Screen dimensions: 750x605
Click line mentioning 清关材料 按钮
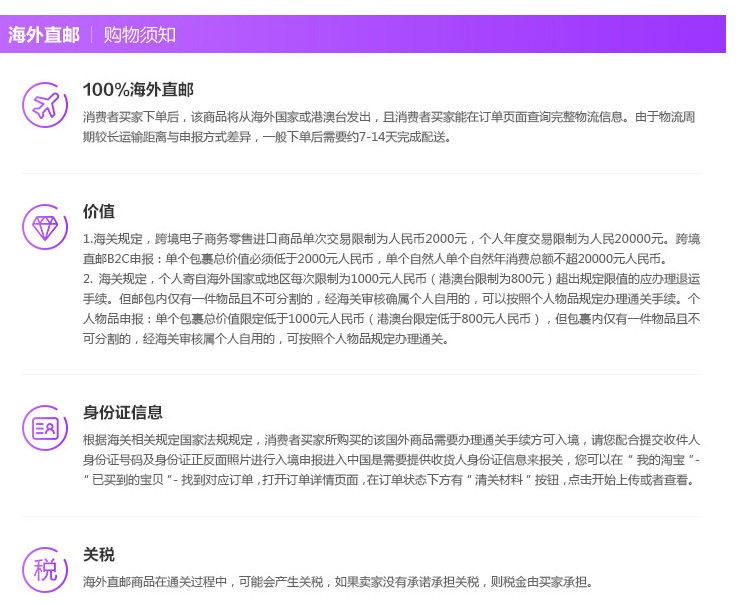coord(389,480)
